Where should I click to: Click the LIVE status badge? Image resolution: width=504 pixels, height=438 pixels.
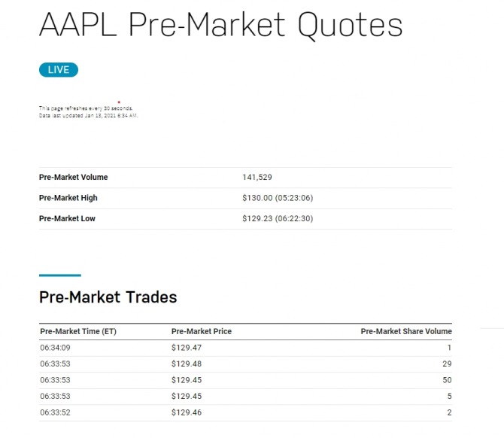click(59, 70)
